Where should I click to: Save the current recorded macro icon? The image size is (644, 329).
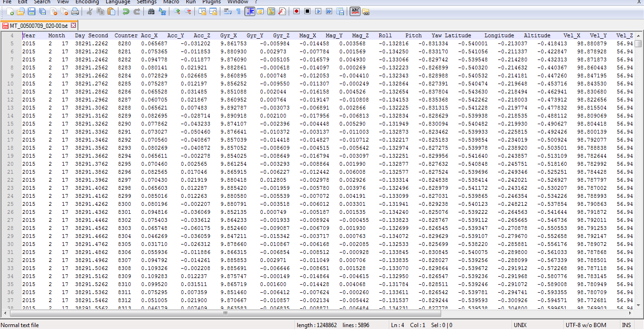340,11
